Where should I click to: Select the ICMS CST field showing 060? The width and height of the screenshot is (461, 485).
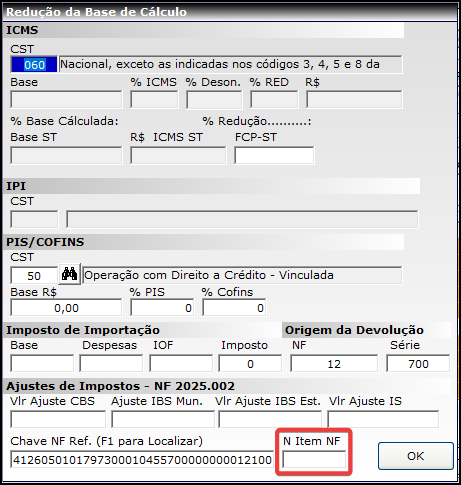[34, 64]
